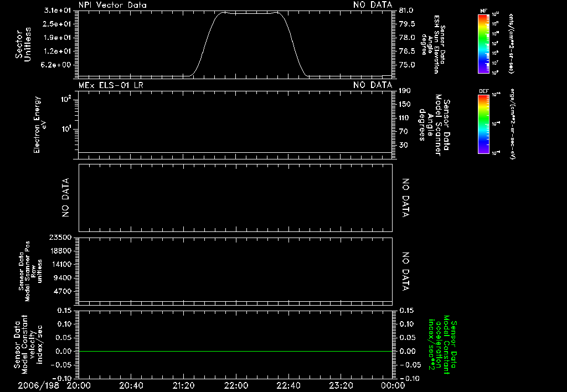This screenshot has height=392, width=567.
Task: Click the '2006/198' date label
Action: pyautogui.click(x=38, y=385)
